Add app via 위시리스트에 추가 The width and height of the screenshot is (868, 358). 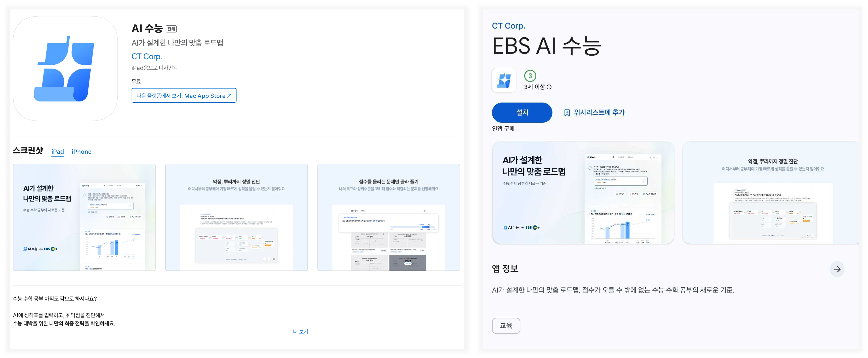coord(599,113)
